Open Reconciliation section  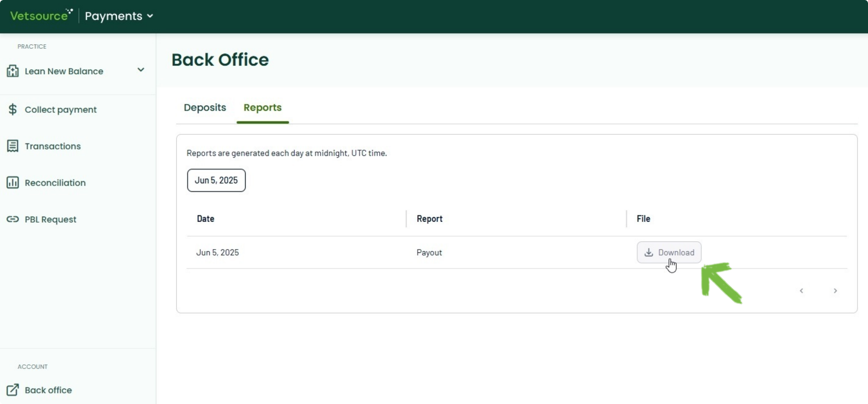tap(55, 183)
